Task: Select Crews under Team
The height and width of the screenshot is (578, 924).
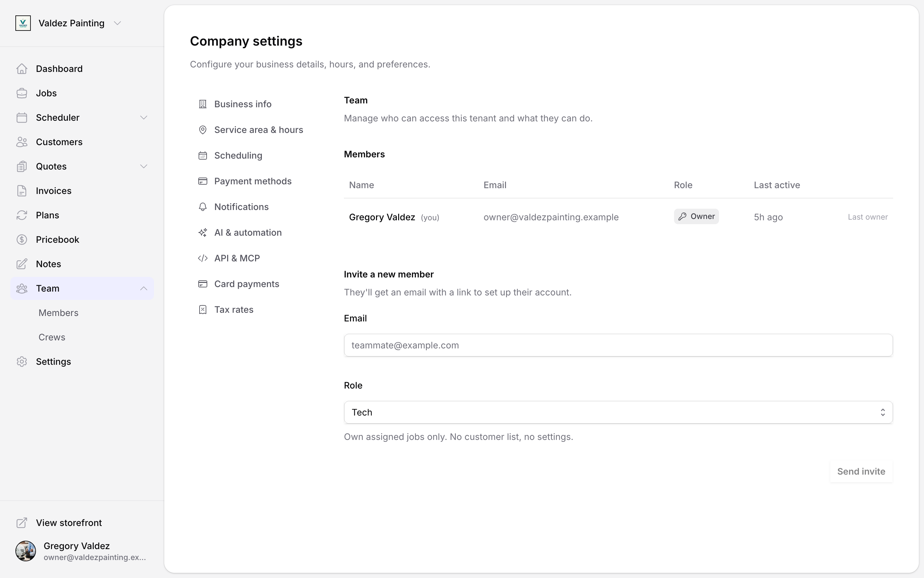Action: pos(52,337)
